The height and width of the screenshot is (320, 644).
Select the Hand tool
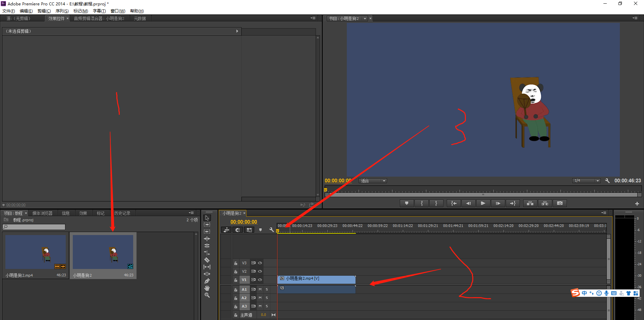coord(207,288)
